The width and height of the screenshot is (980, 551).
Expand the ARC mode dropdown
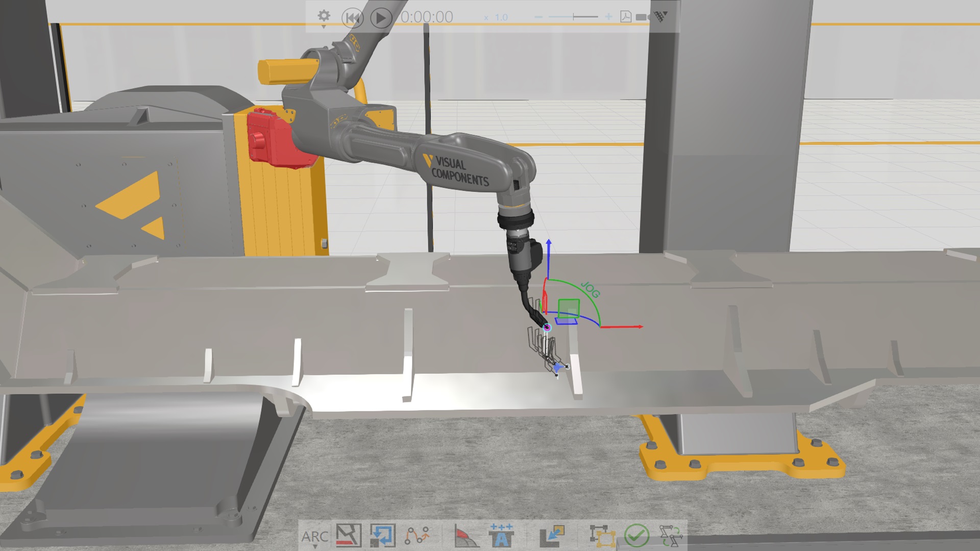[x=314, y=538]
